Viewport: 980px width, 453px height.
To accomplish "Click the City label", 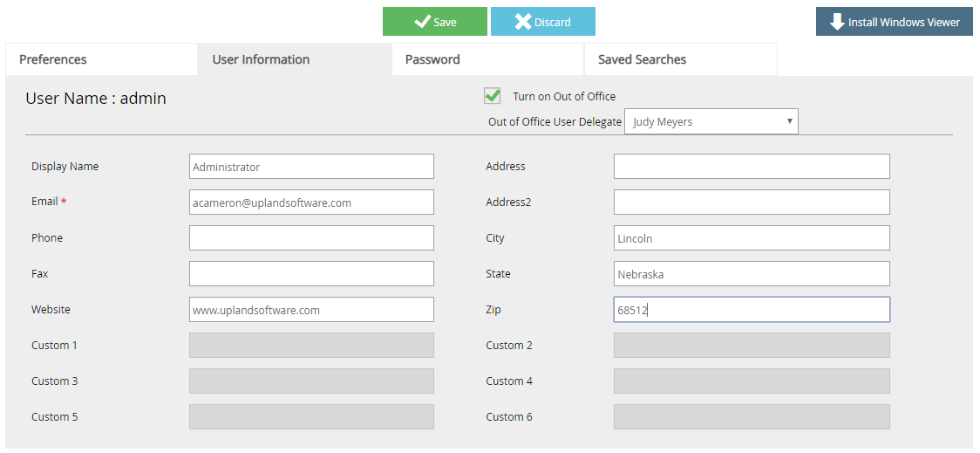I will pyautogui.click(x=495, y=238).
